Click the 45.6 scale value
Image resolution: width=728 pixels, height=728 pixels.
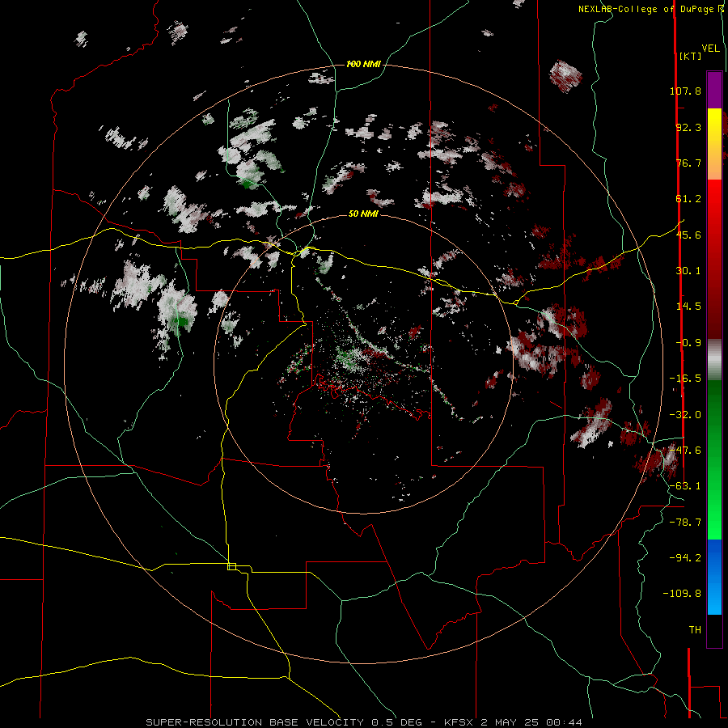coord(688,235)
